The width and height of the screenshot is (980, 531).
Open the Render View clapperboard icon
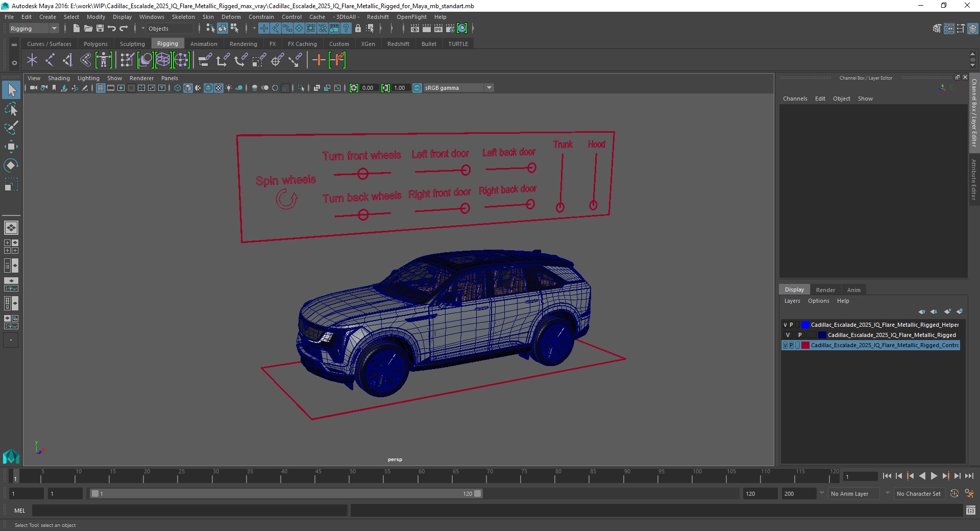(x=415, y=29)
